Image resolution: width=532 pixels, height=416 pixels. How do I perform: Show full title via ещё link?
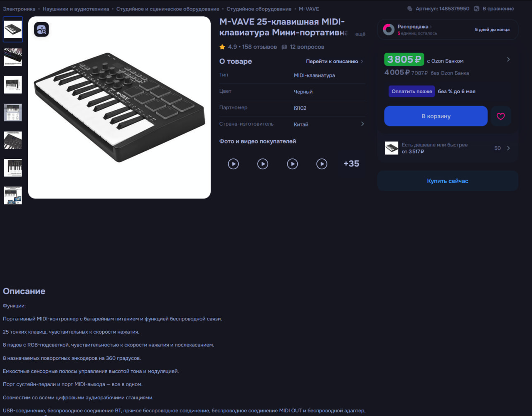pyautogui.click(x=360, y=34)
